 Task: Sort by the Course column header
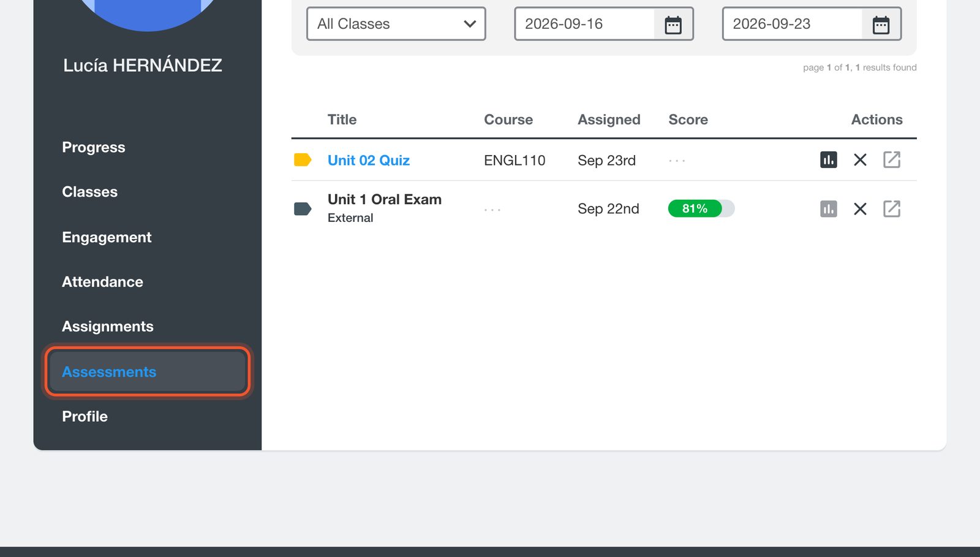(508, 119)
